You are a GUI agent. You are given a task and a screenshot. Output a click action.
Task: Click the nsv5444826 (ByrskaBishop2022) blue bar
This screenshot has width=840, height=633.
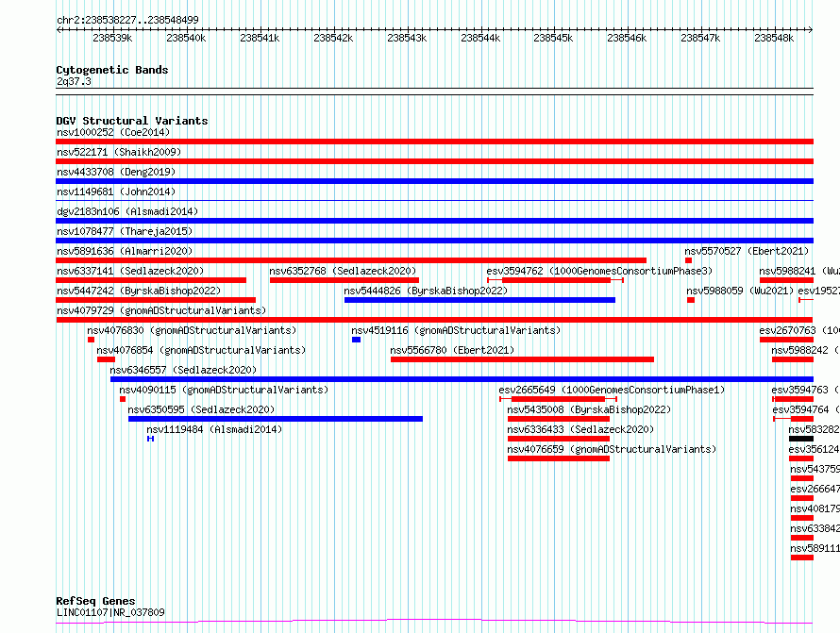point(479,300)
